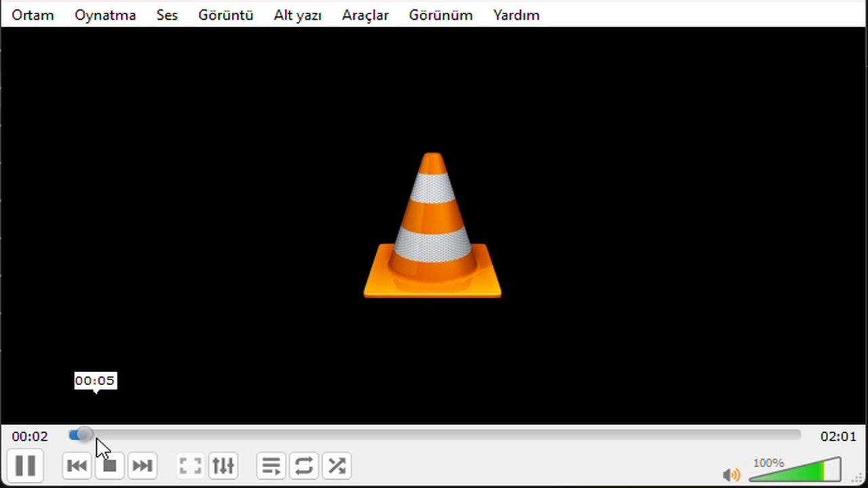This screenshot has width=868, height=488.
Task: Open the extended settings equalizer panel
Action: (x=223, y=466)
